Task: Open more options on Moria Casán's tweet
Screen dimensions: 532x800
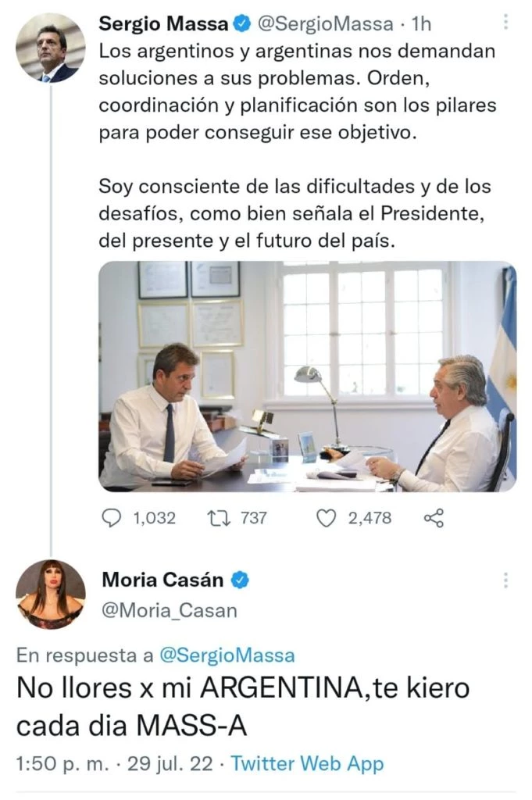Action: (505, 580)
